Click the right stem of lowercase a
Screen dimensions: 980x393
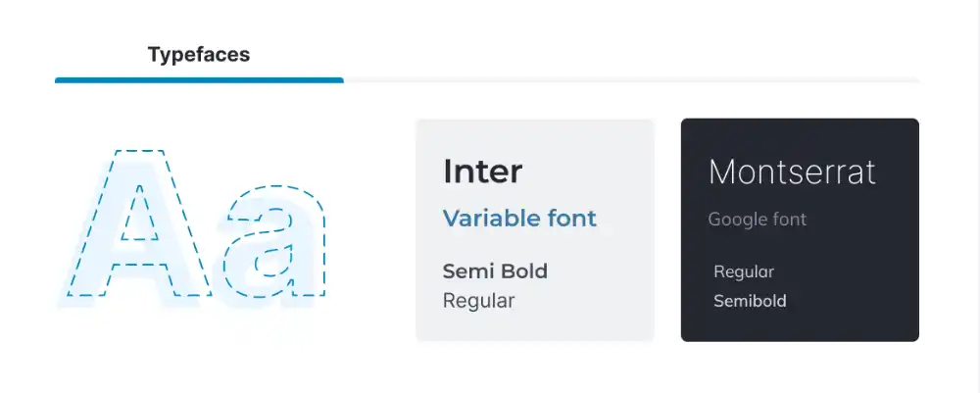pos(311,255)
